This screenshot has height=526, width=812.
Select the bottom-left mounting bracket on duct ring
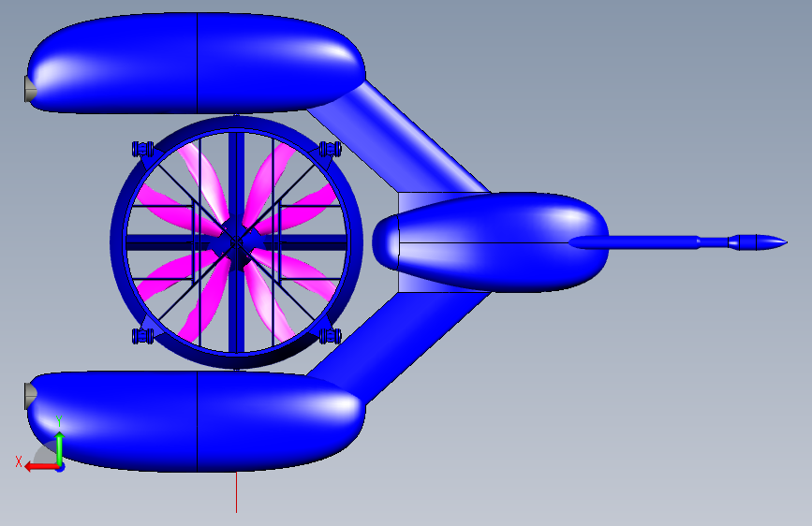[143, 336]
